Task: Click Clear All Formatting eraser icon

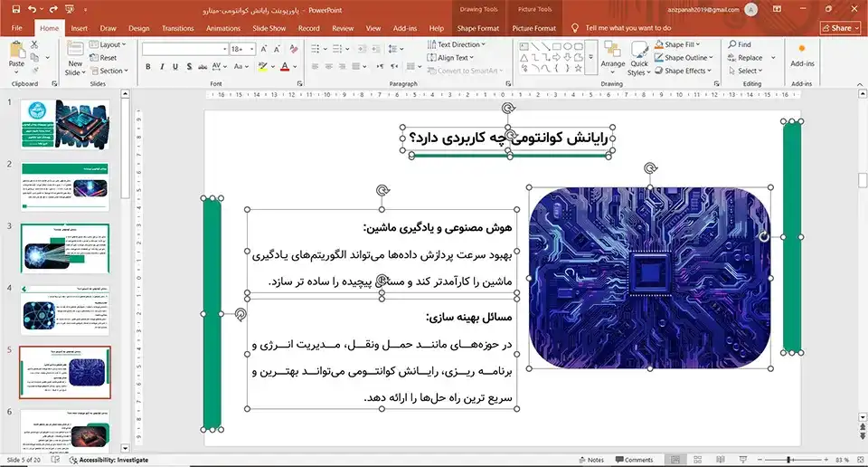Action: [x=293, y=49]
